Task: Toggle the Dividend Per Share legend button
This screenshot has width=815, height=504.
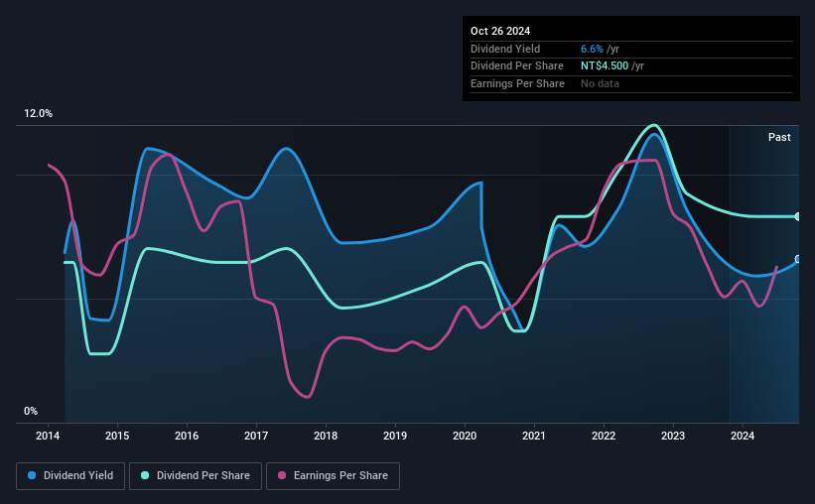Action: (x=196, y=476)
